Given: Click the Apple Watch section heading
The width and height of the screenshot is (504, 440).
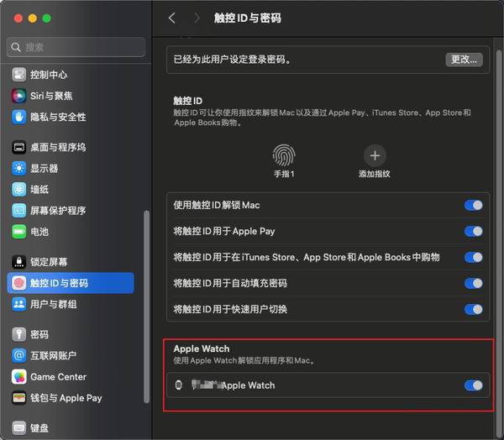Looking at the screenshot, I should pyautogui.click(x=202, y=348).
